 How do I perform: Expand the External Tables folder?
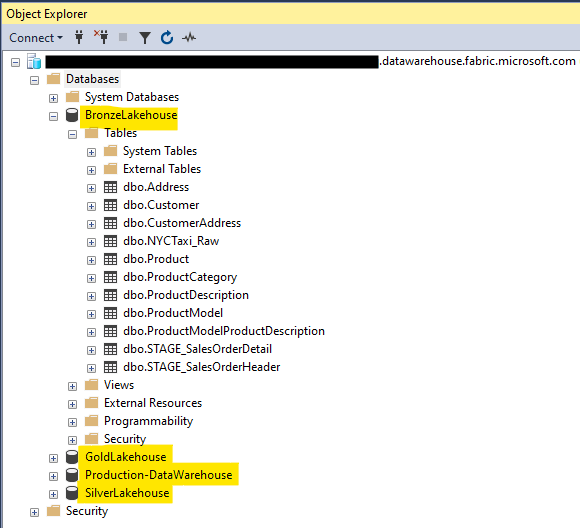click(91, 170)
